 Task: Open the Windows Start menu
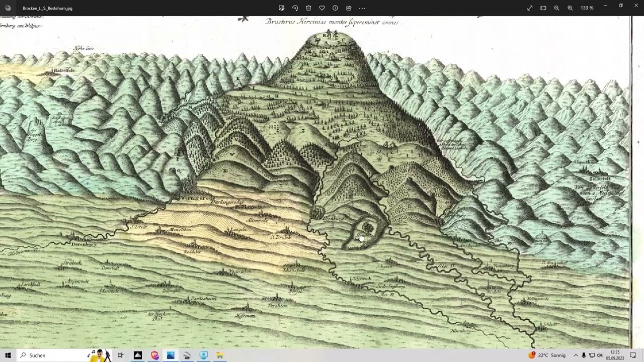coord(8,355)
